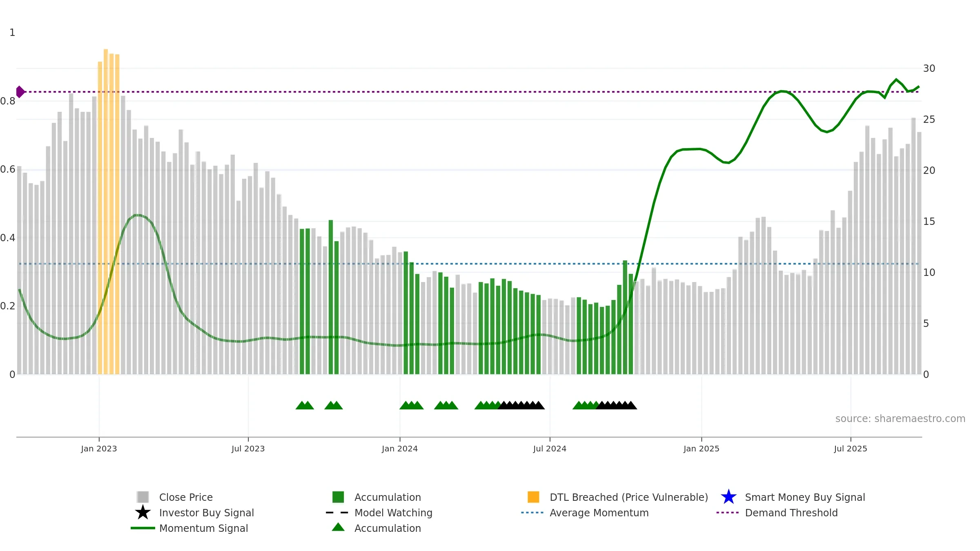The height and width of the screenshot is (551, 980).
Task: Click the source: sharemaestro.com text
Action: coord(900,418)
